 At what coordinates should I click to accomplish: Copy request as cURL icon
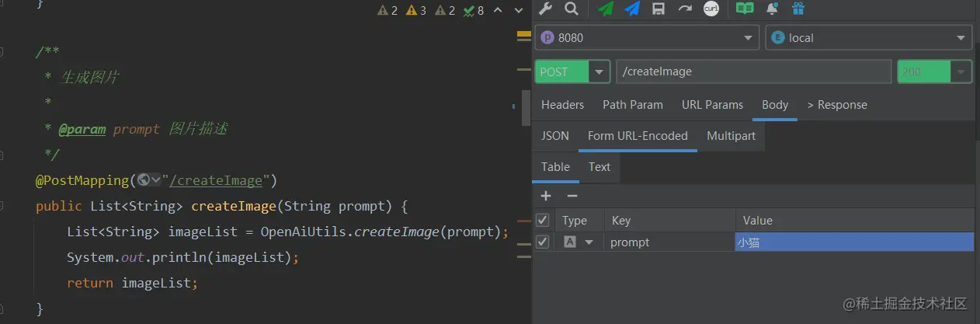711,9
